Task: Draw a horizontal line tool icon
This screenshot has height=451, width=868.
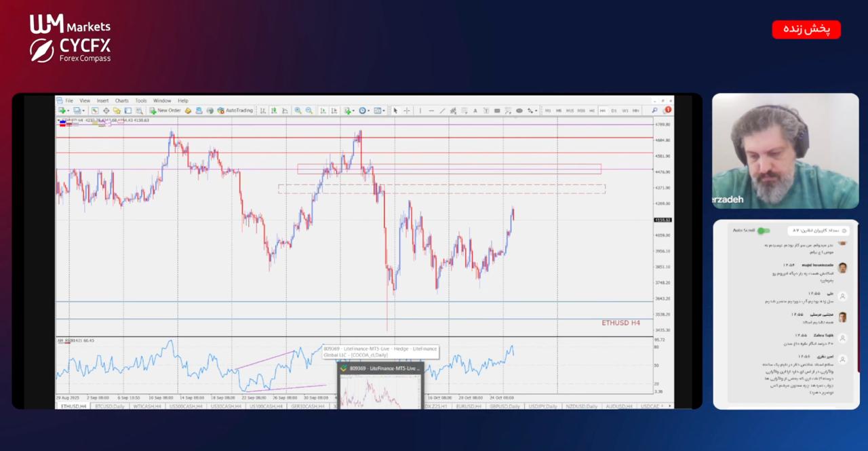Action: pyautogui.click(x=431, y=111)
